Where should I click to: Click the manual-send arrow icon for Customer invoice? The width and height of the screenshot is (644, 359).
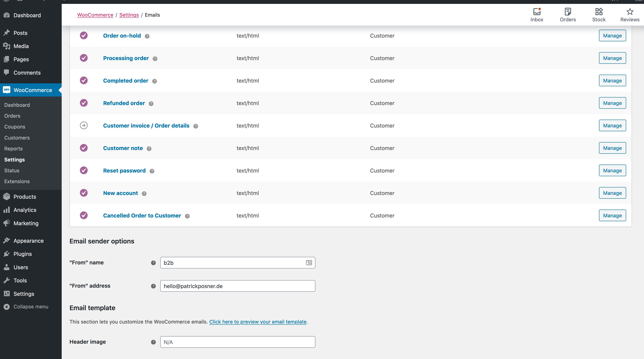click(84, 125)
